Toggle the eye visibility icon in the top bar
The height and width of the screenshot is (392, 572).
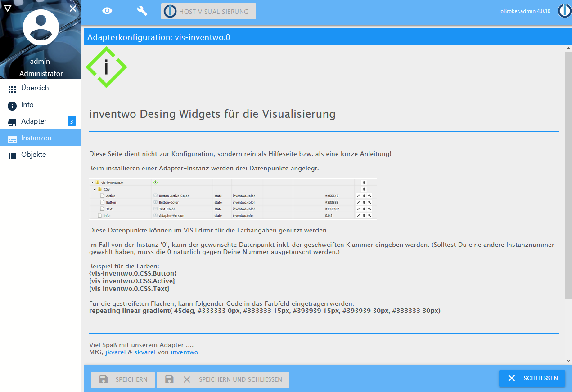tap(107, 11)
